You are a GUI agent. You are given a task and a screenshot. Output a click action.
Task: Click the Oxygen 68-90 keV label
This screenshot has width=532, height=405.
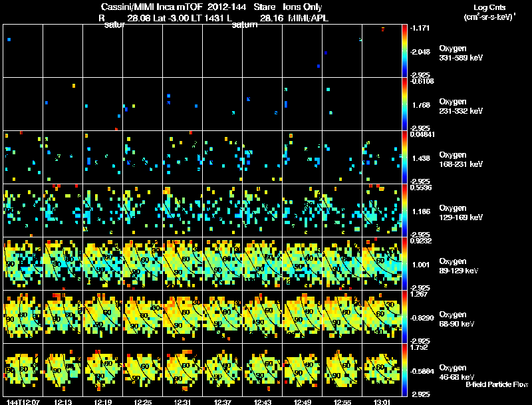[457, 319]
